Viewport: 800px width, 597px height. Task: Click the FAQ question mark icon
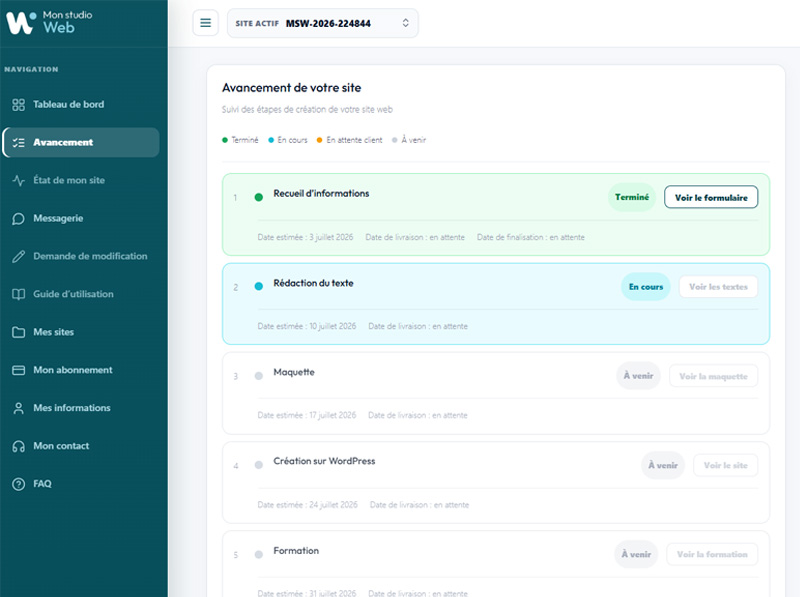(18, 484)
